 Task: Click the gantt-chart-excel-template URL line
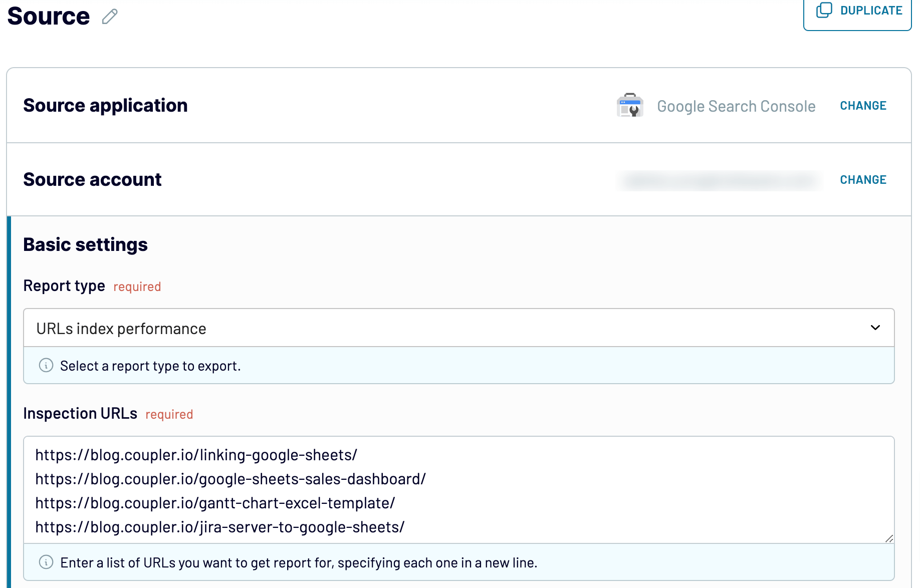[215, 503]
